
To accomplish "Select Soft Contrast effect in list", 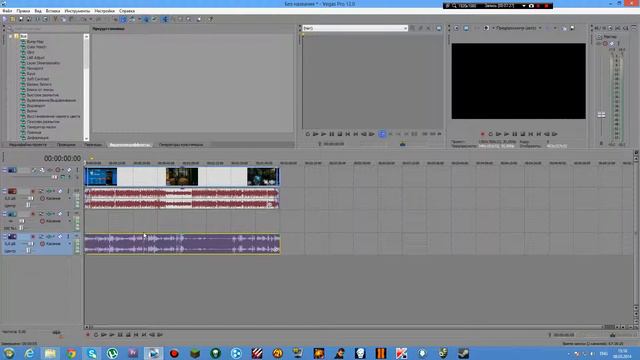I will point(38,79).
